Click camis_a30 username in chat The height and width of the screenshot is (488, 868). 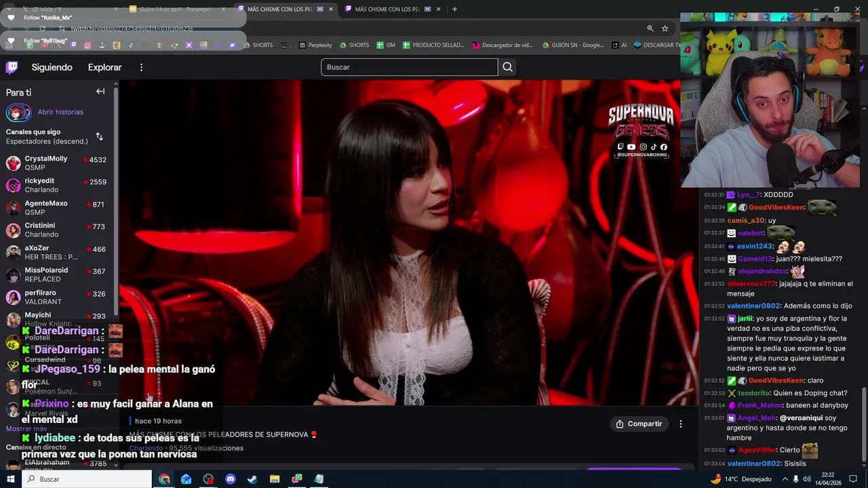point(746,220)
